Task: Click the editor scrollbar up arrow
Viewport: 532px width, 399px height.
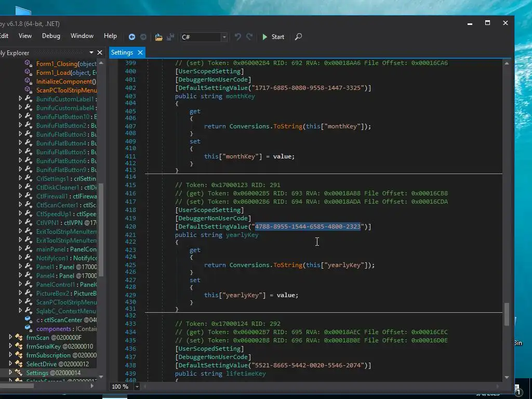Action: [507, 63]
